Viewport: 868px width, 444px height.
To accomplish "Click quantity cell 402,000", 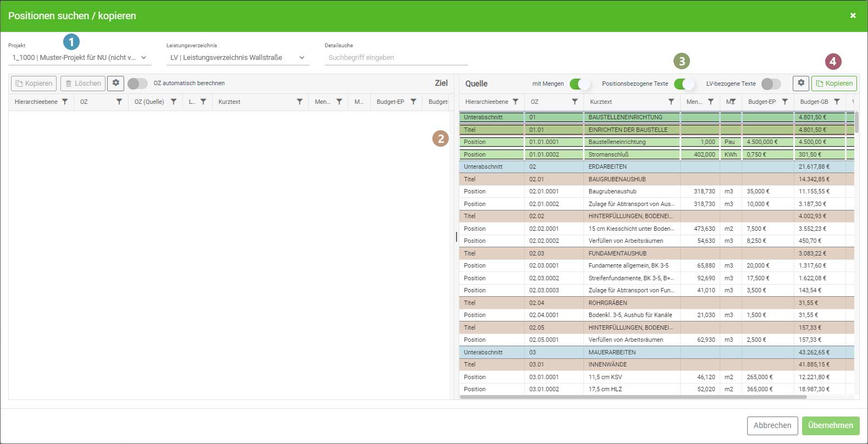I will pos(700,154).
